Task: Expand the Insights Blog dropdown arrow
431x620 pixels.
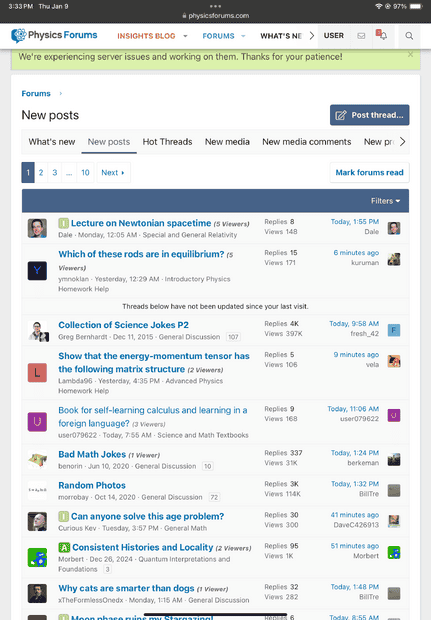Action: pos(185,36)
